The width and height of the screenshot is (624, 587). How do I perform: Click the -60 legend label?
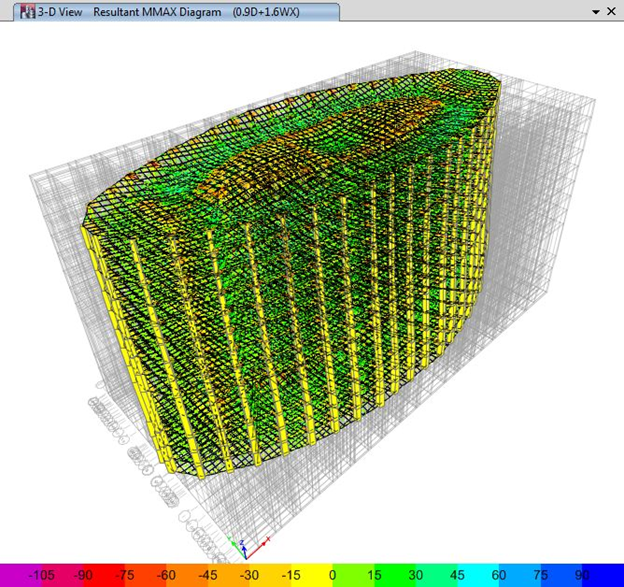(166, 575)
